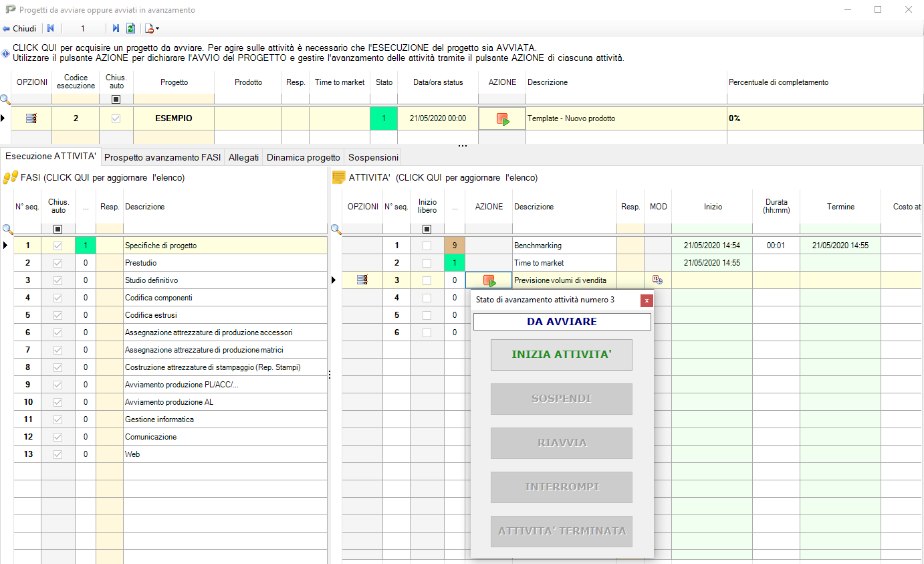
Task: Select phase row Gestione informatica
Action: coord(170,419)
